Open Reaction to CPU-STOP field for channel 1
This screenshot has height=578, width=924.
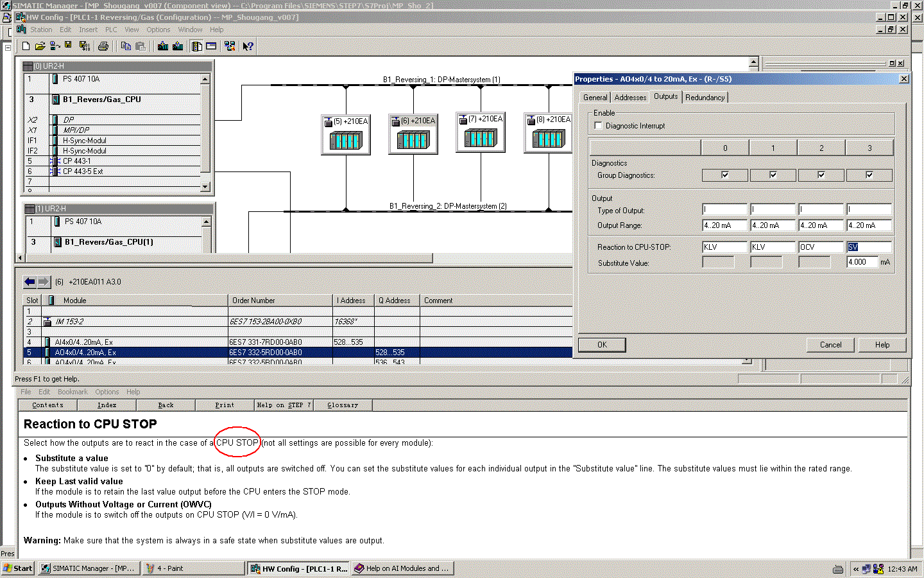(x=773, y=247)
